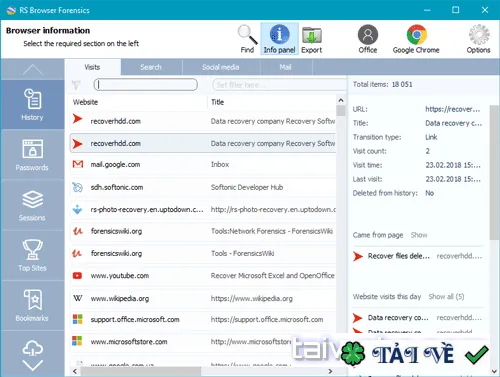500x377 pixels.
Task: Click 'Show' next to Came from page
Action: tap(419, 235)
